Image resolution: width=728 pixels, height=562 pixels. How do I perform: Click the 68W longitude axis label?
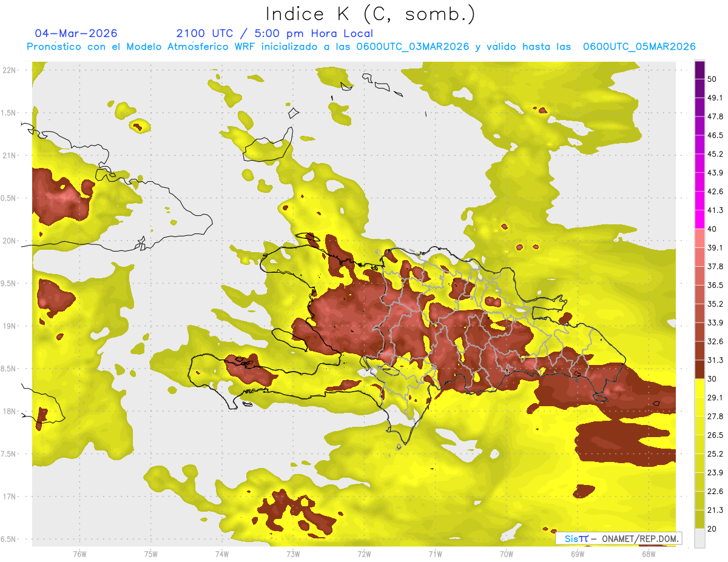[648, 554]
